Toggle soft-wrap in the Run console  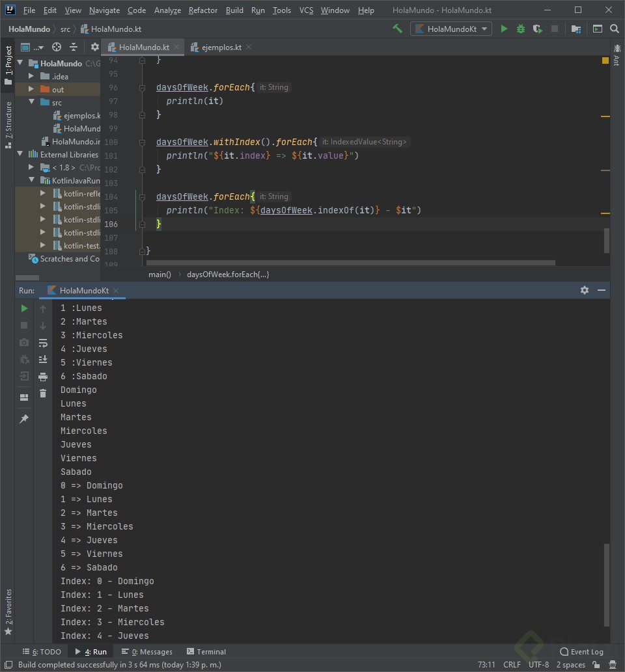(x=43, y=343)
